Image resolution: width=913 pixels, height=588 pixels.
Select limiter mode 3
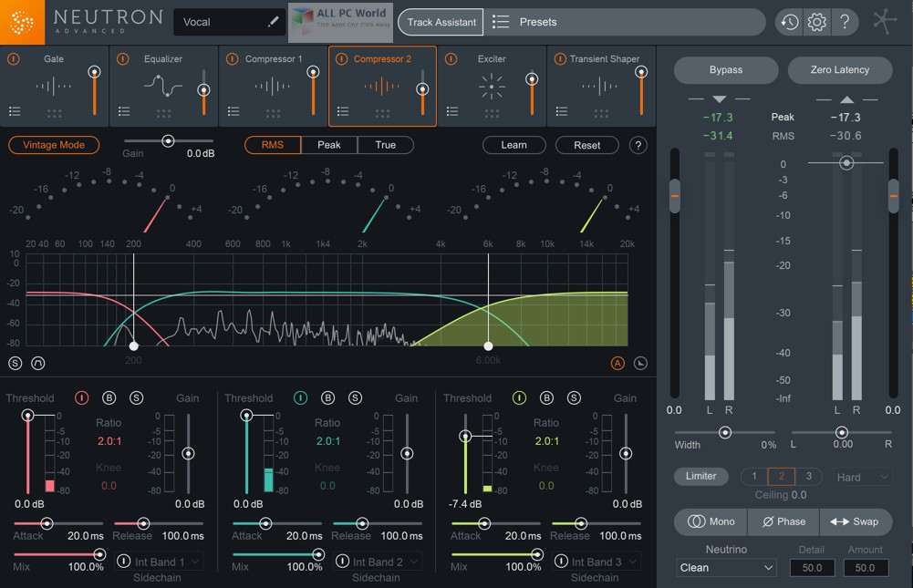[808, 476]
